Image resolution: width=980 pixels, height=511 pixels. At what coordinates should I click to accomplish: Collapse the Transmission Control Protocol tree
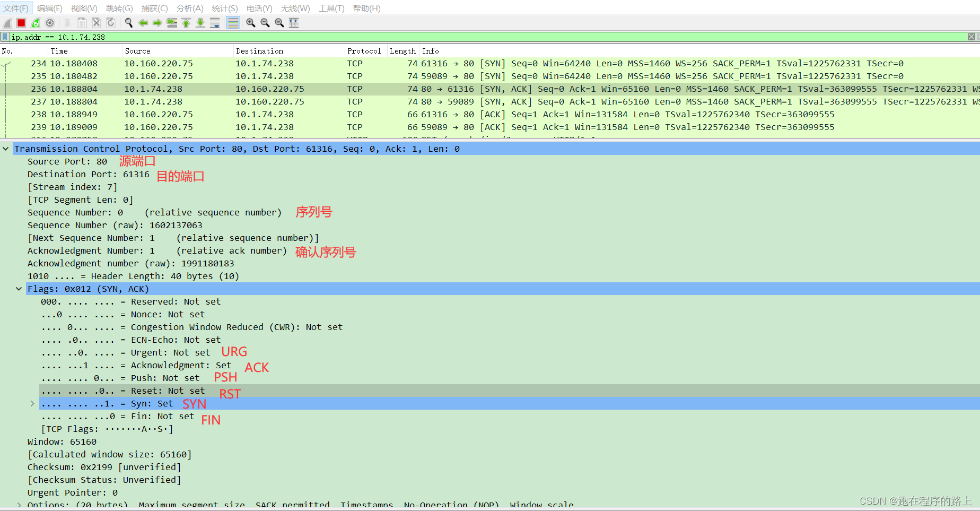click(5, 149)
